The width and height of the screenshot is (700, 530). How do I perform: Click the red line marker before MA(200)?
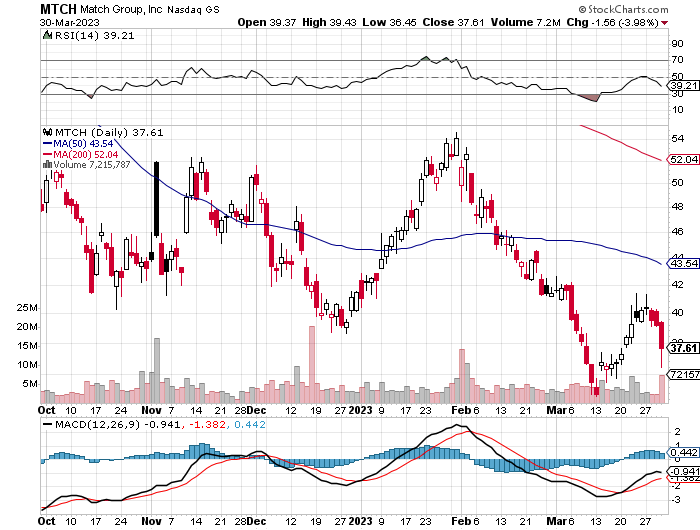tap(47, 154)
